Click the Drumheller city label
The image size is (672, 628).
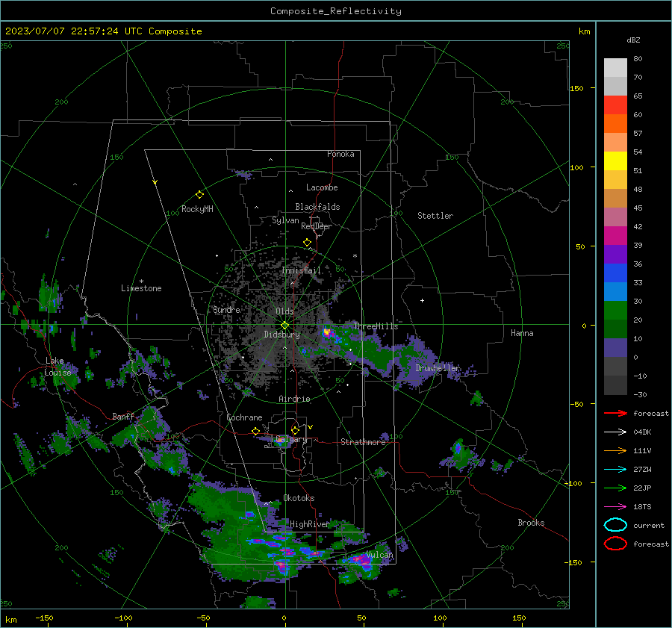pyautogui.click(x=438, y=368)
